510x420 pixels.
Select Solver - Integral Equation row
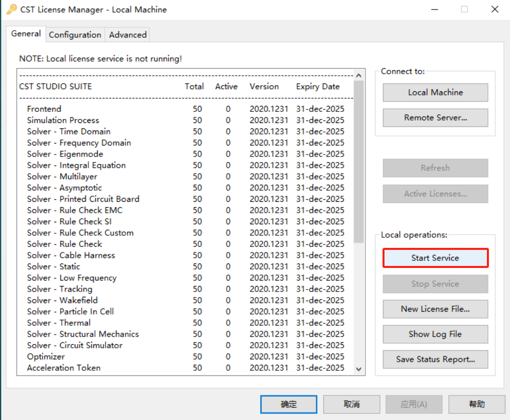[186, 166]
